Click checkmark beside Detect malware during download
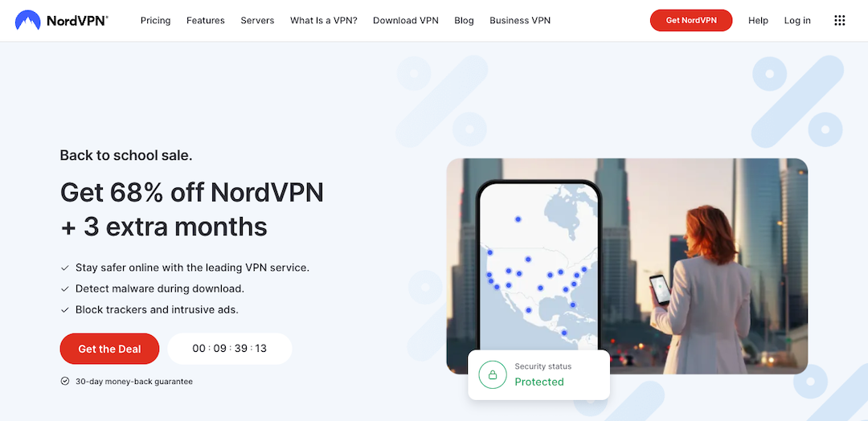868x421 pixels. pyautogui.click(x=65, y=288)
